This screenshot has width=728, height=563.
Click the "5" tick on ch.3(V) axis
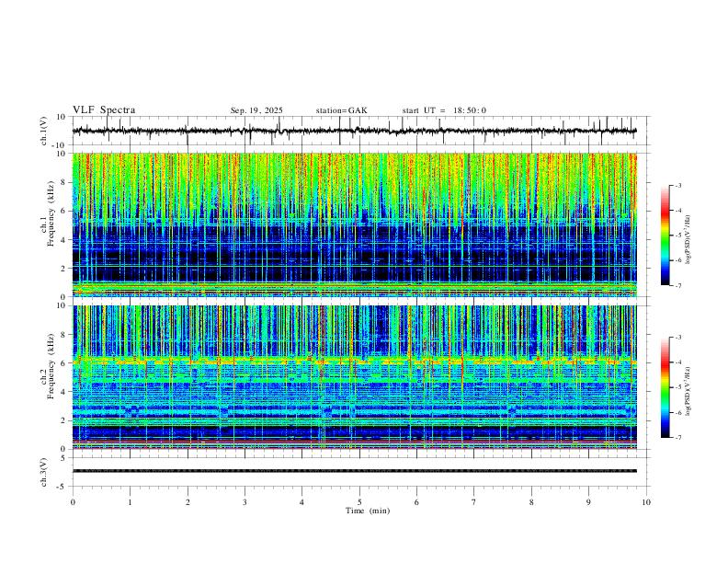click(64, 458)
